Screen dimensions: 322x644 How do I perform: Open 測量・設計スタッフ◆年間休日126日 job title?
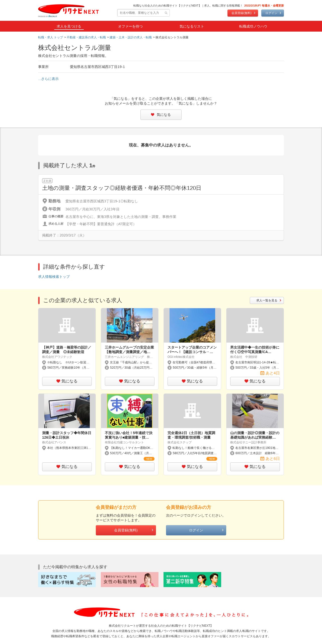67,435
